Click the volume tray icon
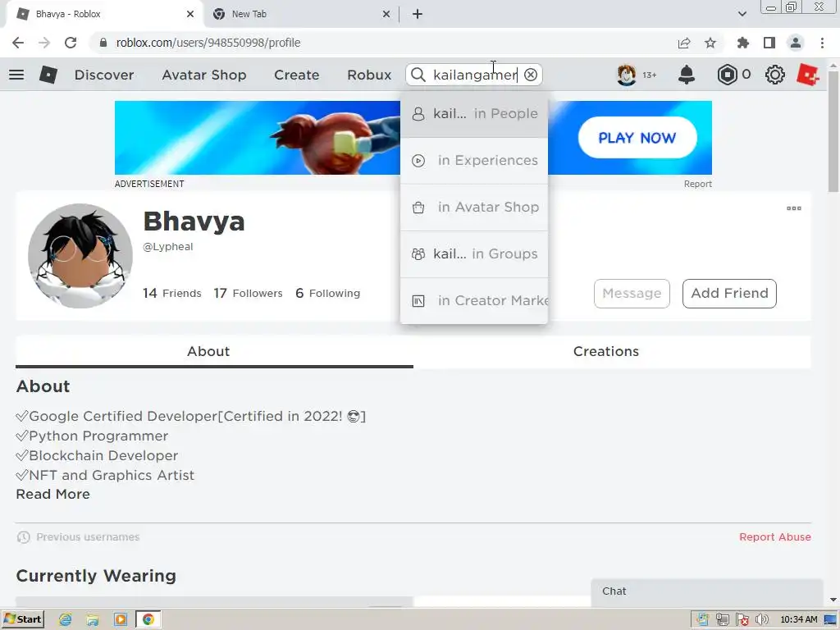Screen dimensions: 840x630 click(x=761, y=619)
